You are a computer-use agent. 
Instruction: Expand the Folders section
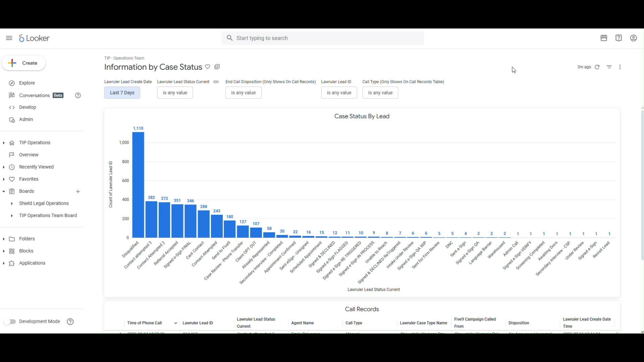pos(4,239)
